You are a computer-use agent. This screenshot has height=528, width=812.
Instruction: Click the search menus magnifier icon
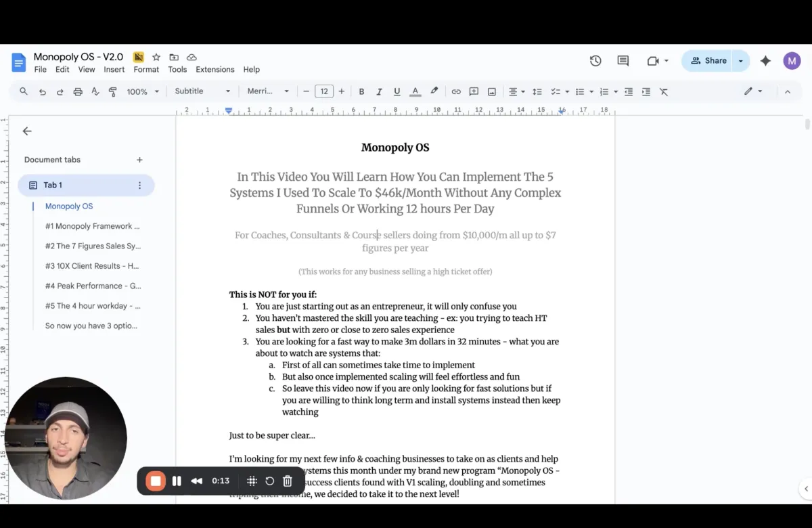tap(24, 91)
